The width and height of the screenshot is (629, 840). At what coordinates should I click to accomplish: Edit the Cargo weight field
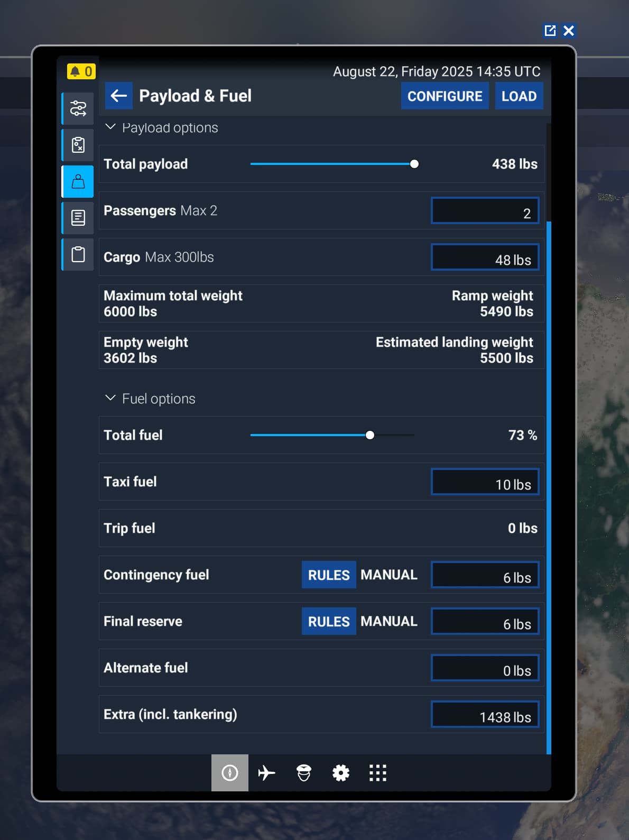click(485, 257)
